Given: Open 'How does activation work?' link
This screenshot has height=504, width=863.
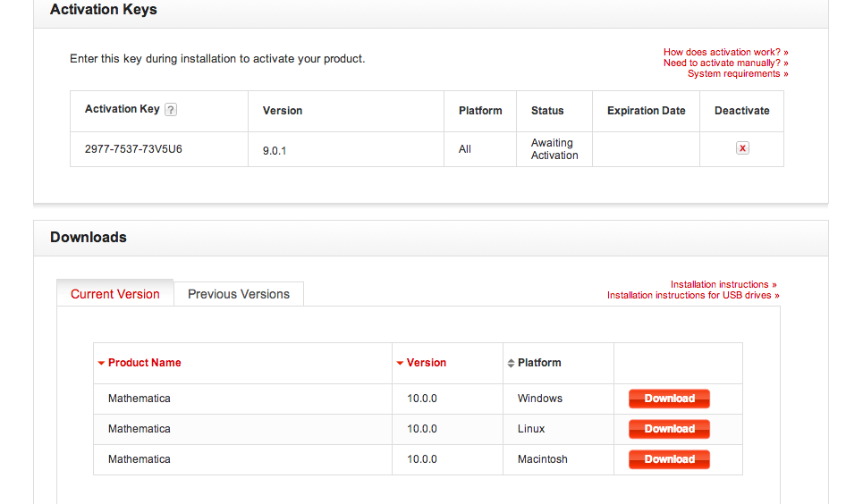Looking at the screenshot, I should [725, 52].
